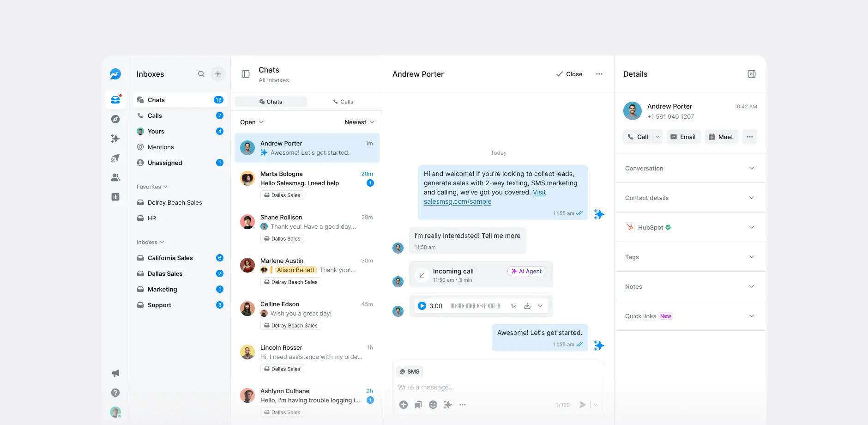Open Call options dropdown arrow

point(657,137)
